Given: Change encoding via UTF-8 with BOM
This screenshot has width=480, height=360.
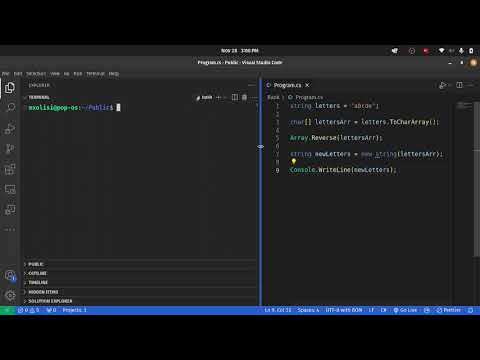Looking at the screenshot, I should 344,310.
